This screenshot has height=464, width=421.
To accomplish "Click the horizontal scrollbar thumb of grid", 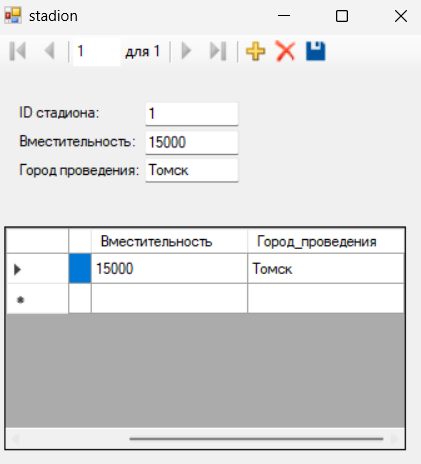I will [x=256, y=439].
